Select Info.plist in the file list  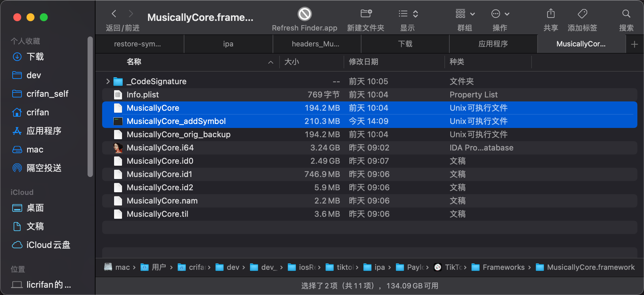click(x=143, y=95)
